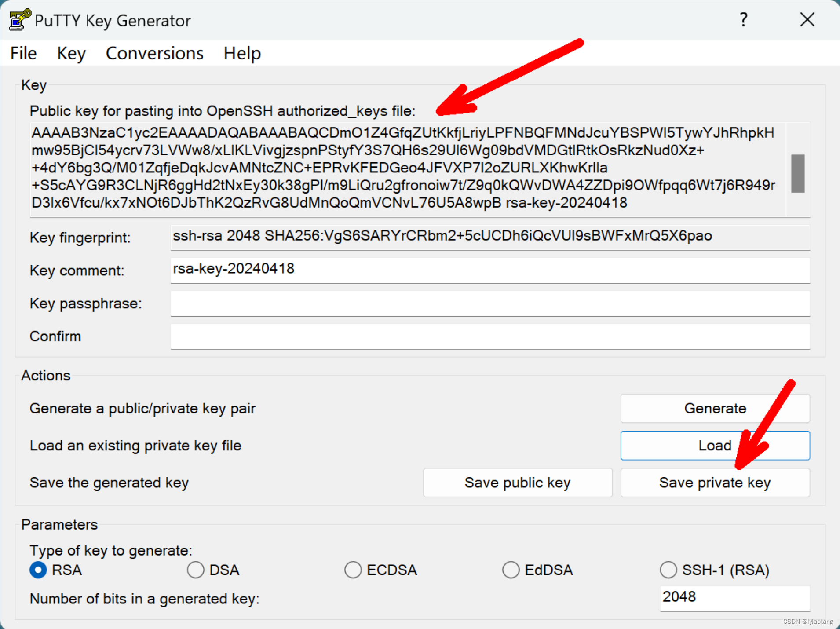Click Save public key button
The image size is (840, 629).
pos(518,483)
